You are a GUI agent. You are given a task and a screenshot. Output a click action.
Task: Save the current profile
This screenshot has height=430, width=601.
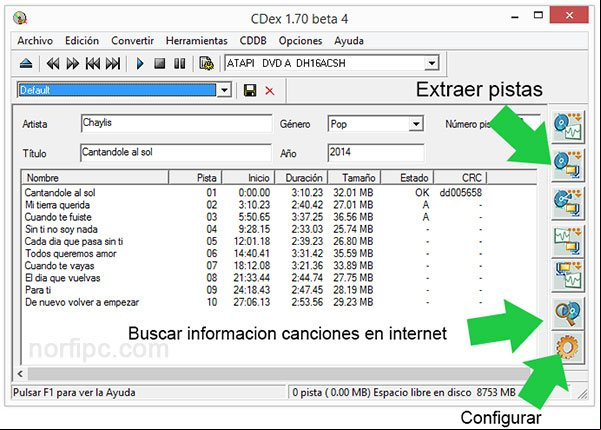point(250,91)
